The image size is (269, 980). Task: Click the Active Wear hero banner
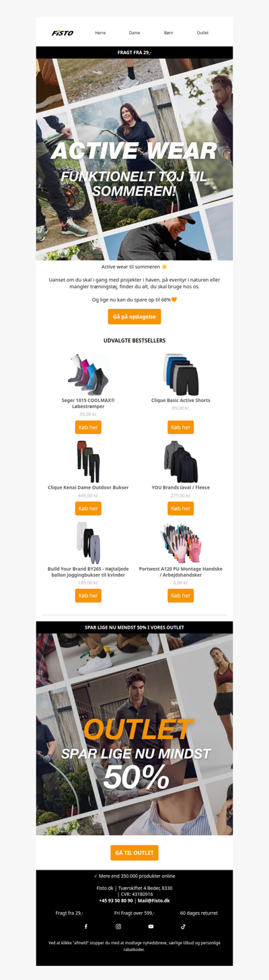(x=134, y=160)
